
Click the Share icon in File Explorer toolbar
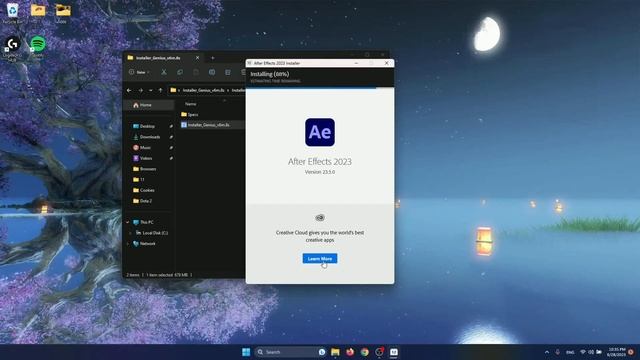[228, 72]
